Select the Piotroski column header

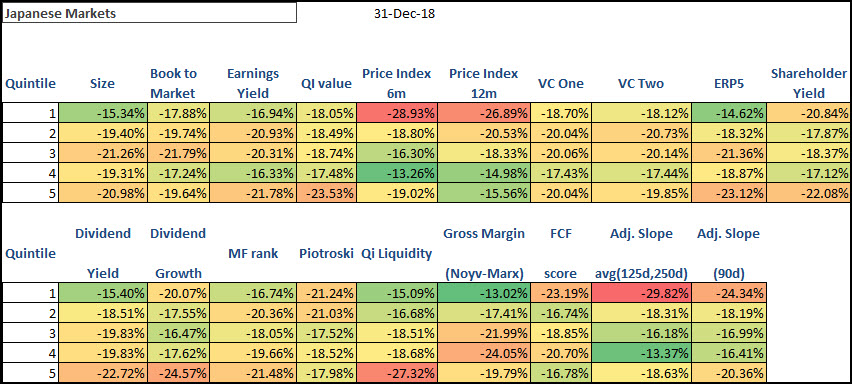(x=326, y=253)
